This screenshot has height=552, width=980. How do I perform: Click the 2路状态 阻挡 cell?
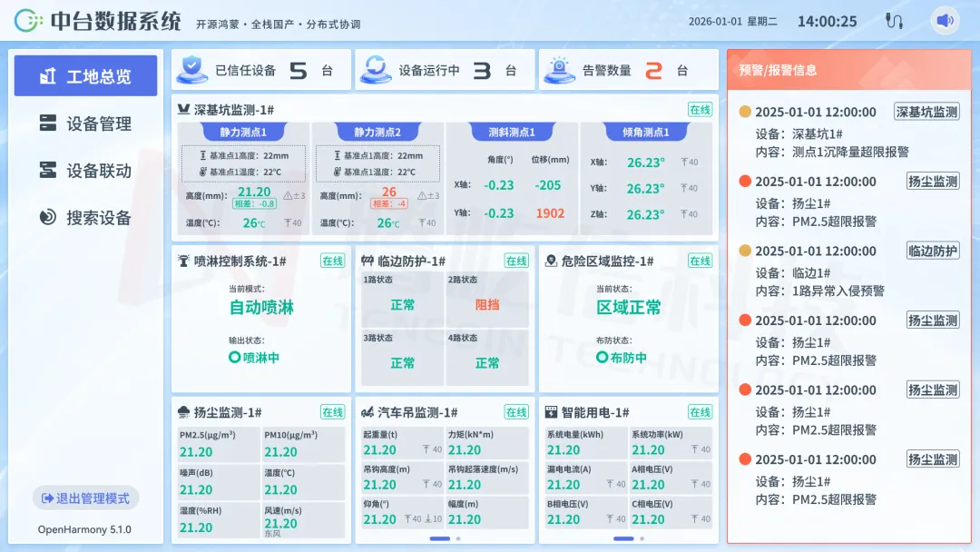487,299
